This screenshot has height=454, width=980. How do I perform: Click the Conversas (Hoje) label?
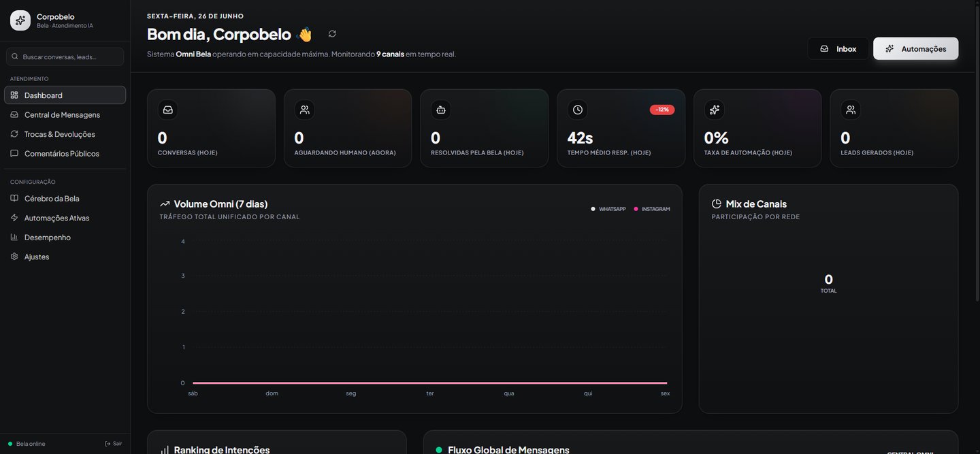pos(188,152)
